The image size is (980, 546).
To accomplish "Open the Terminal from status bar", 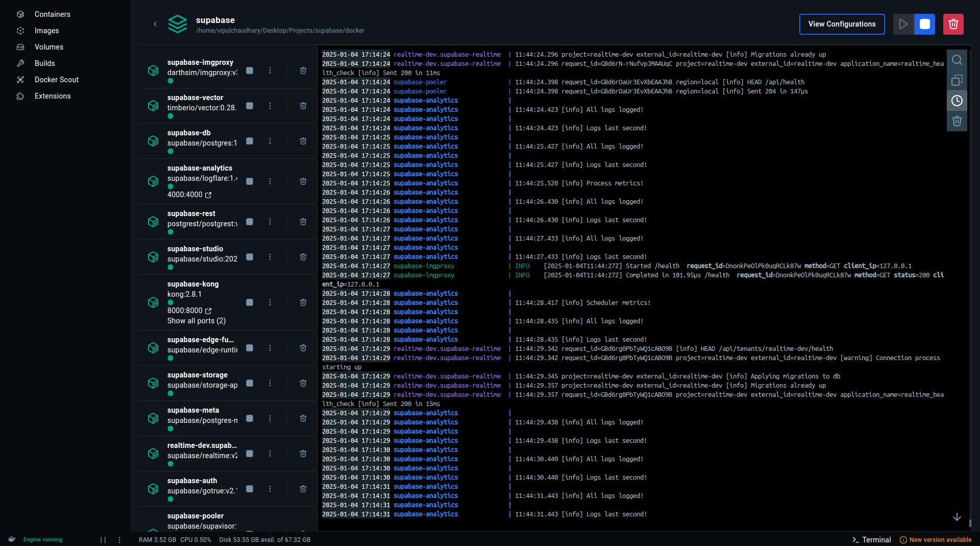I will point(871,540).
